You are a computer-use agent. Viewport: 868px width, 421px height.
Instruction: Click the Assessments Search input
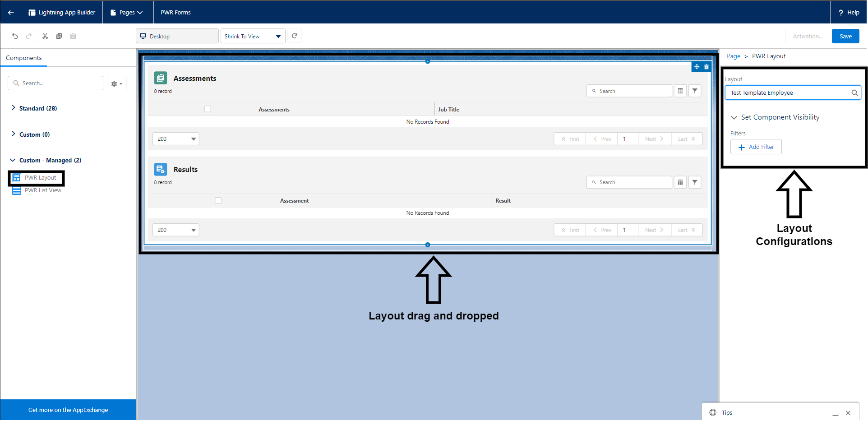(x=629, y=91)
